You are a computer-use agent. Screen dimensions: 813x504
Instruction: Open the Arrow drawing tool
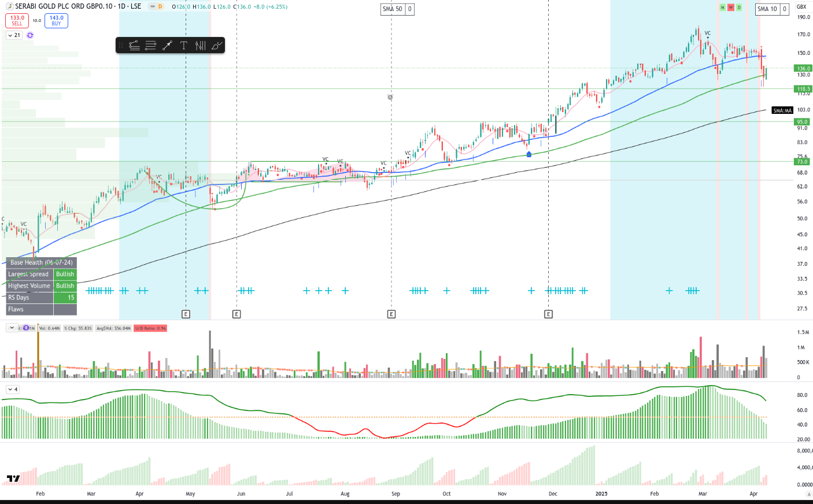point(167,46)
